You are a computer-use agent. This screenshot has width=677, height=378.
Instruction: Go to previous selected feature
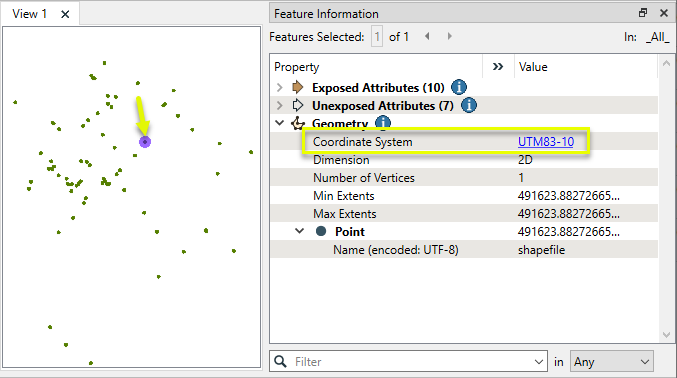pos(427,36)
